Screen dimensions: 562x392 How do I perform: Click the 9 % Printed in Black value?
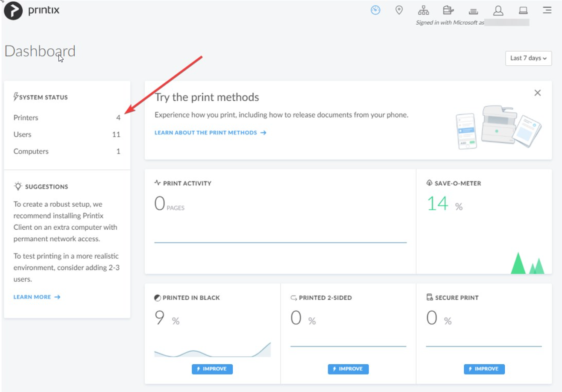pyautogui.click(x=167, y=319)
